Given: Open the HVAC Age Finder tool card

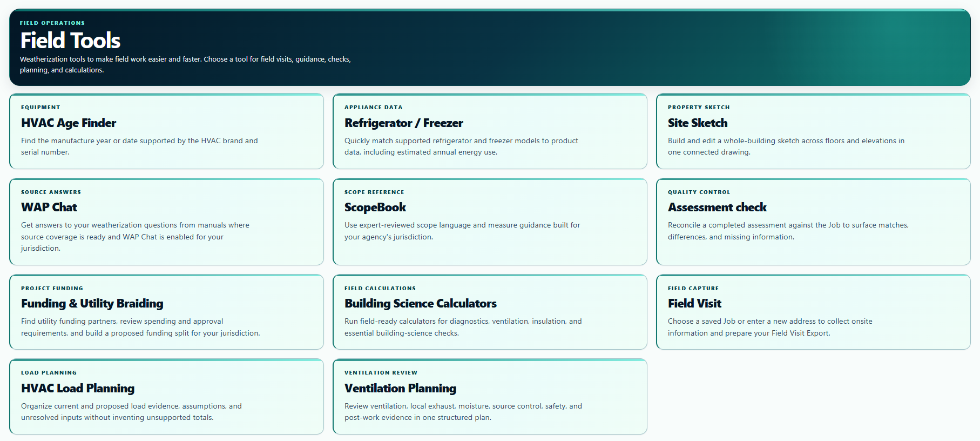Looking at the screenshot, I should (x=166, y=131).
